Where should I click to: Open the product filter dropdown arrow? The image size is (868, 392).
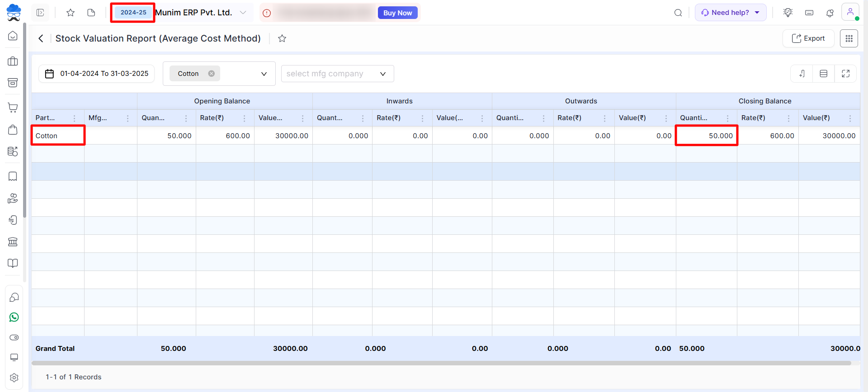click(264, 74)
